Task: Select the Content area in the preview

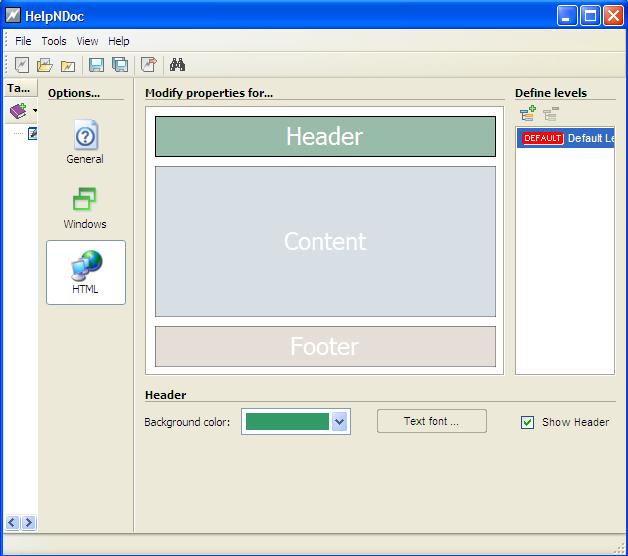Action: [x=325, y=242]
